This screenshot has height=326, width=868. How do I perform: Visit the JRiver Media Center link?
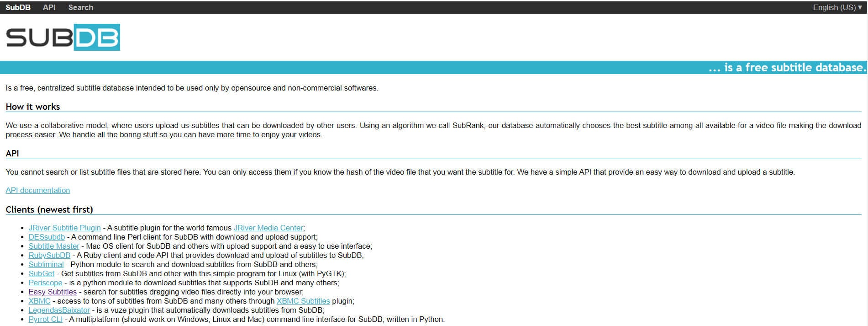[x=268, y=228]
